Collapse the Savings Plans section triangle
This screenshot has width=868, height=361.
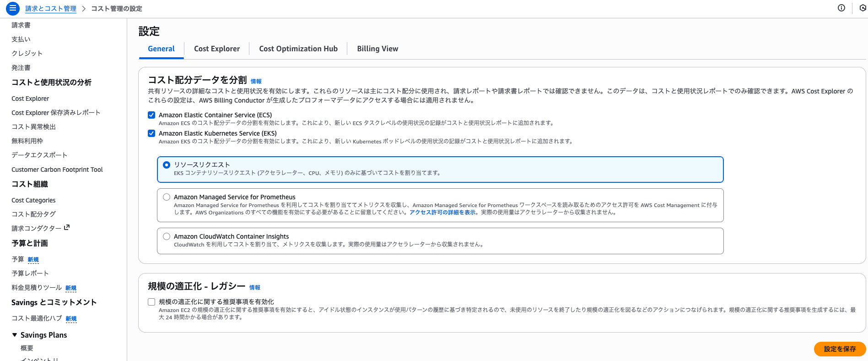point(15,335)
